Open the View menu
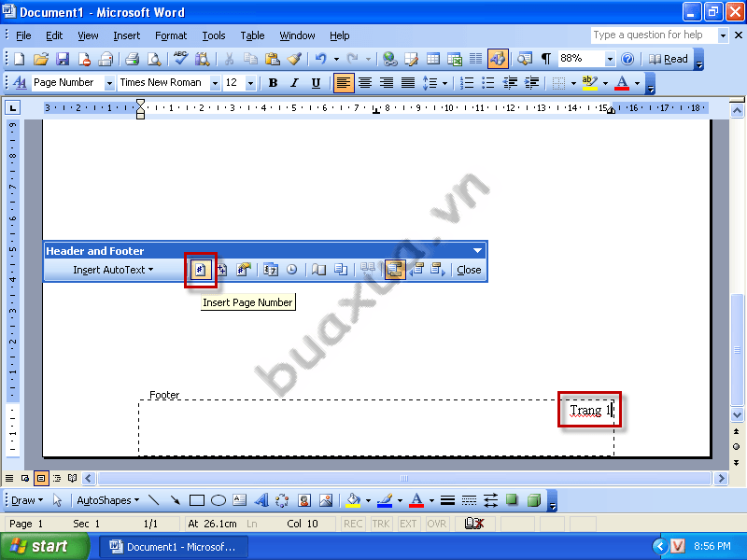 [88, 35]
